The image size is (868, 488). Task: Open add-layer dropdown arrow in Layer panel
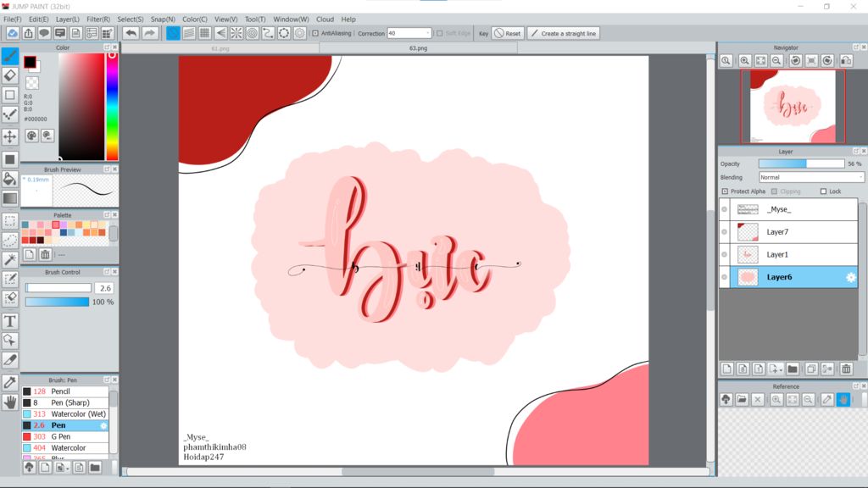tap(781, 369)
